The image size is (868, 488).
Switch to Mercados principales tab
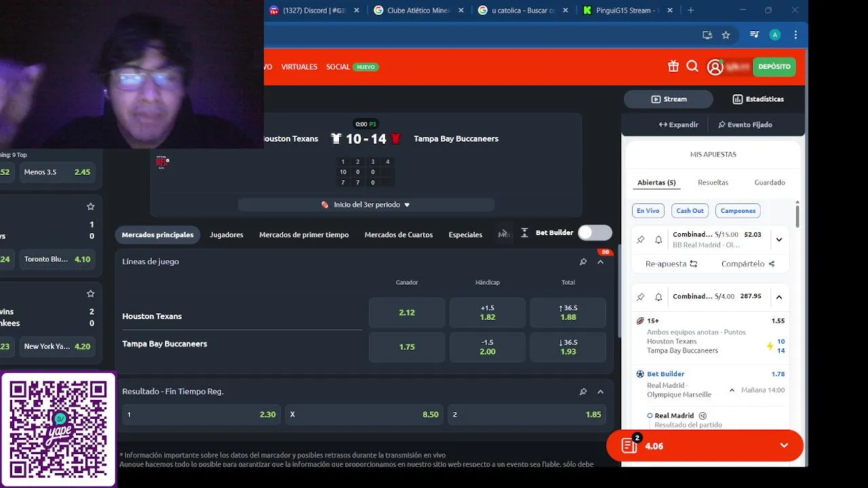(x=157, y=235)
